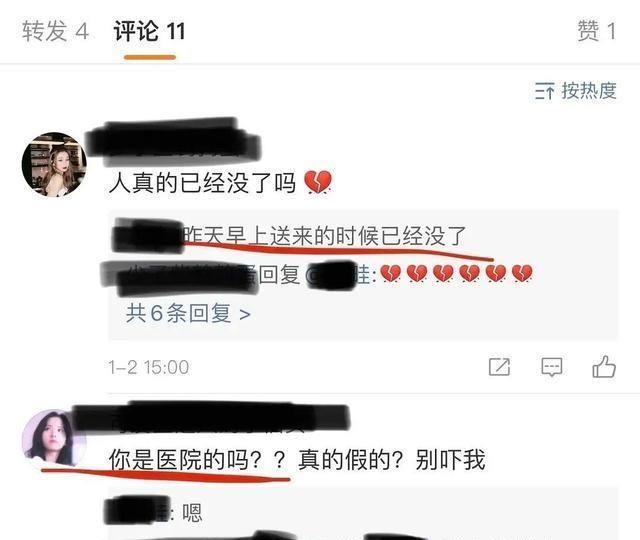Tap the reply 嗯 under second comment
The image size is (640, 540).
coord(192,513)
